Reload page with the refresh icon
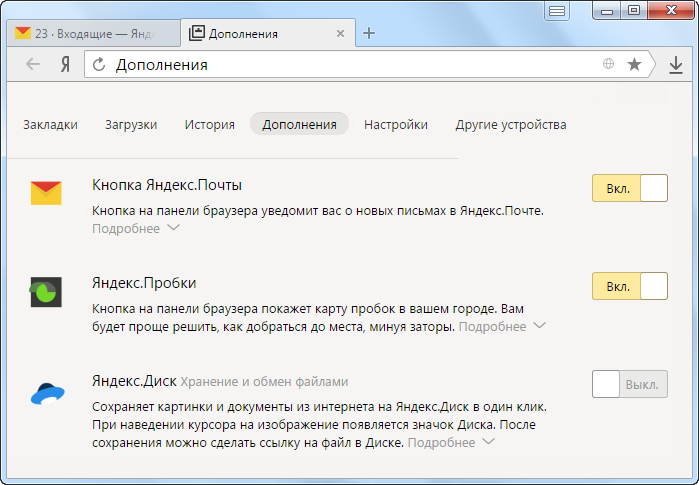The width and height of the screenshot is (699, 485). pos(99,65)
